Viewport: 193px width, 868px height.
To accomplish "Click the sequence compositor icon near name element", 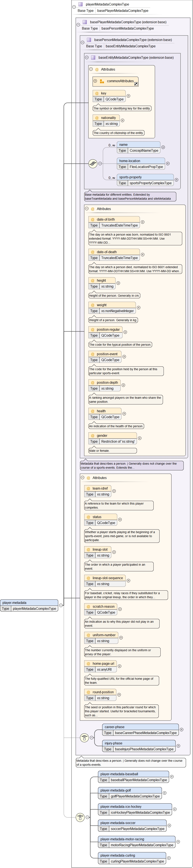I will (x=93, y=164).
